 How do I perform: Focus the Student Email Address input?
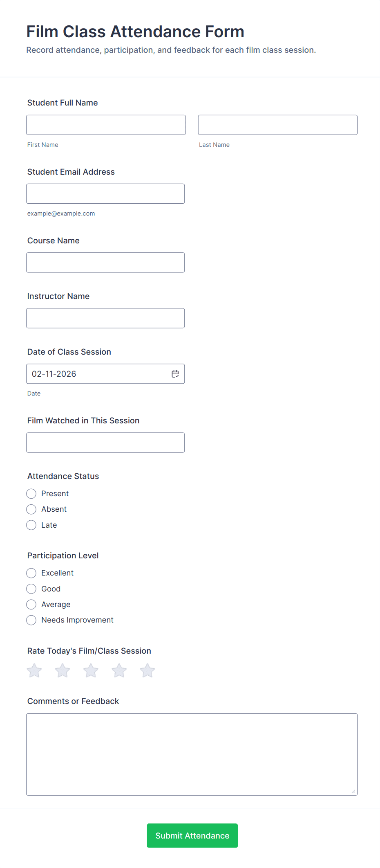click(x=105, y=194)
